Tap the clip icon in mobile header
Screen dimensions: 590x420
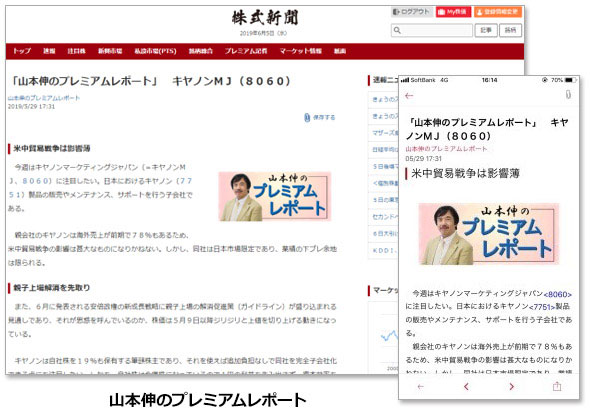point(568,94)
